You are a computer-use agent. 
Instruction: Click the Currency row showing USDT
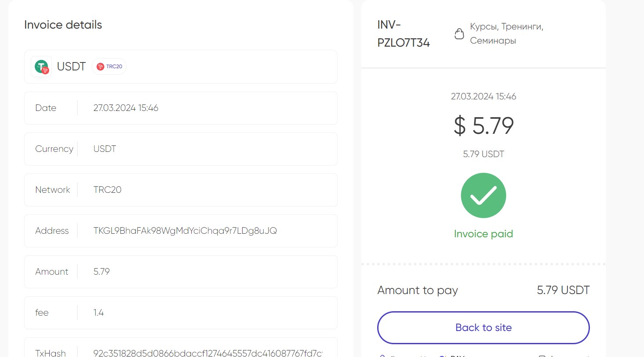pos(181,149)
